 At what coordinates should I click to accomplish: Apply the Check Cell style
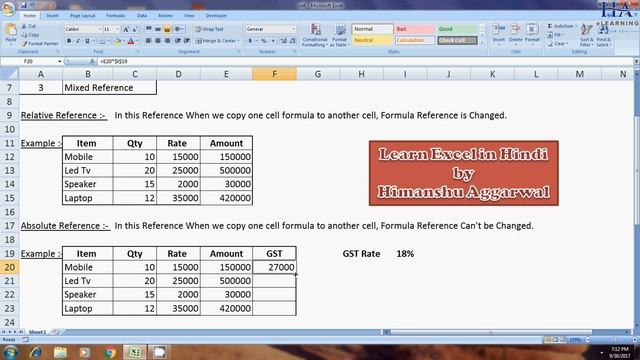tap(457, 40)
